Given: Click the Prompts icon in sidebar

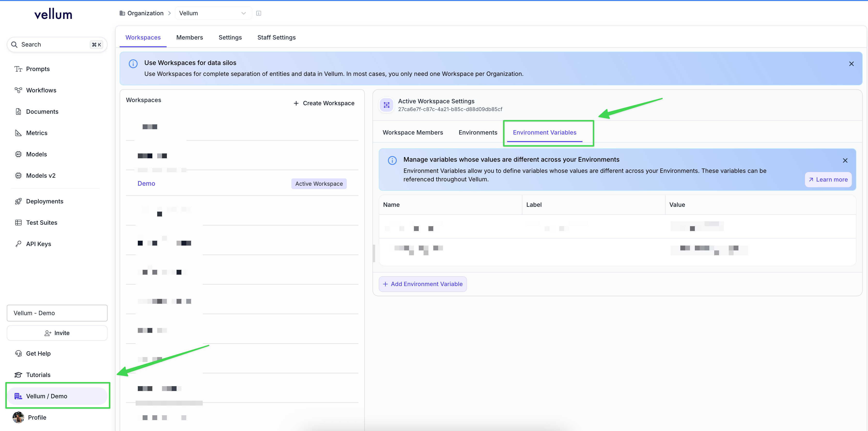Looking at the screenshot, I should pos(18,69).
